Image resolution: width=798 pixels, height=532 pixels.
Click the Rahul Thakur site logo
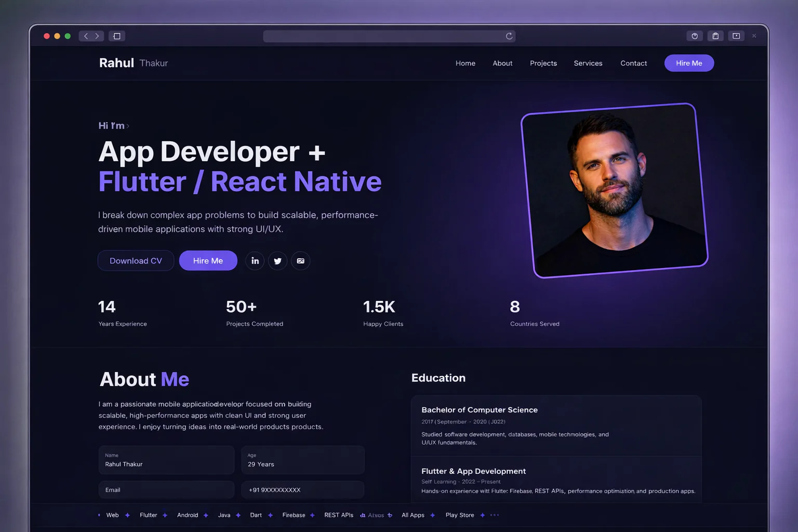pos(134,63)
